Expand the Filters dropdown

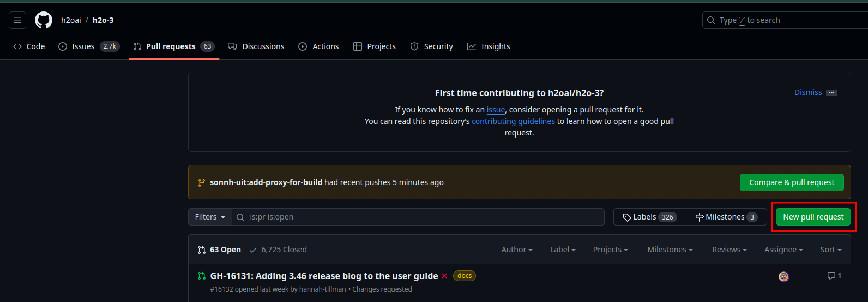coord(210,217)
